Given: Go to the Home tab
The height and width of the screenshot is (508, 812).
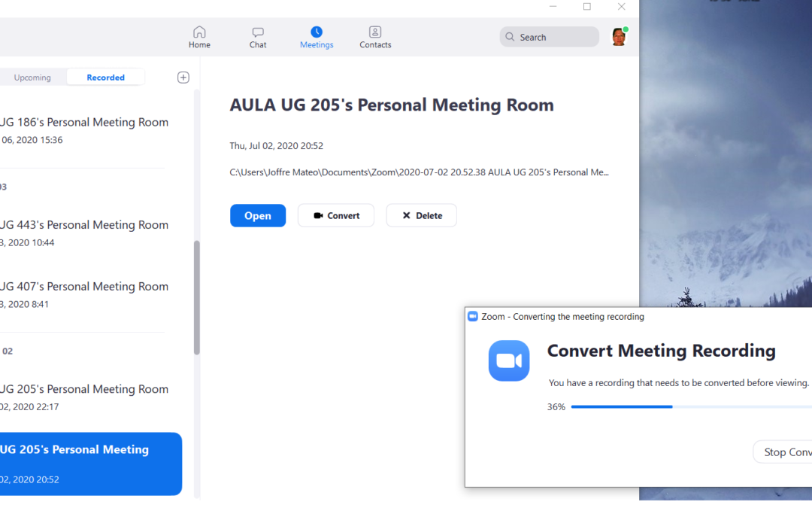Looking at the screenshot, I should 199,38.
